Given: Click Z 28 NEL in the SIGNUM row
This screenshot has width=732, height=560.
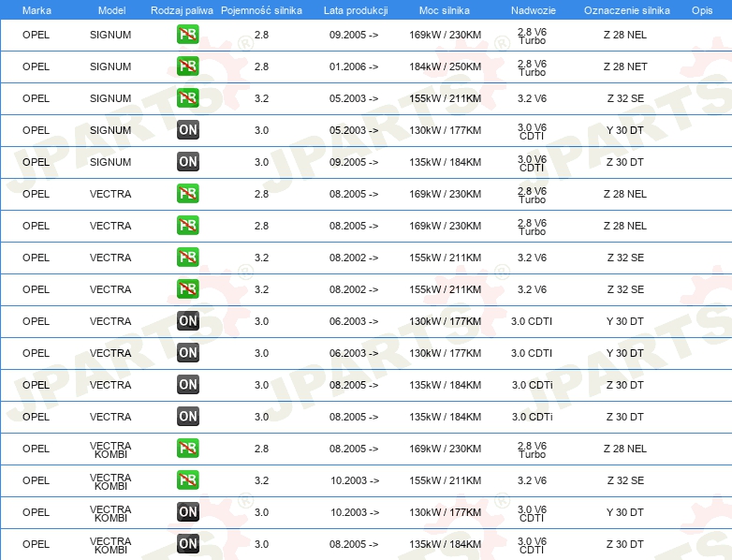Looking at the screenshot, I should tap(624, 35).
